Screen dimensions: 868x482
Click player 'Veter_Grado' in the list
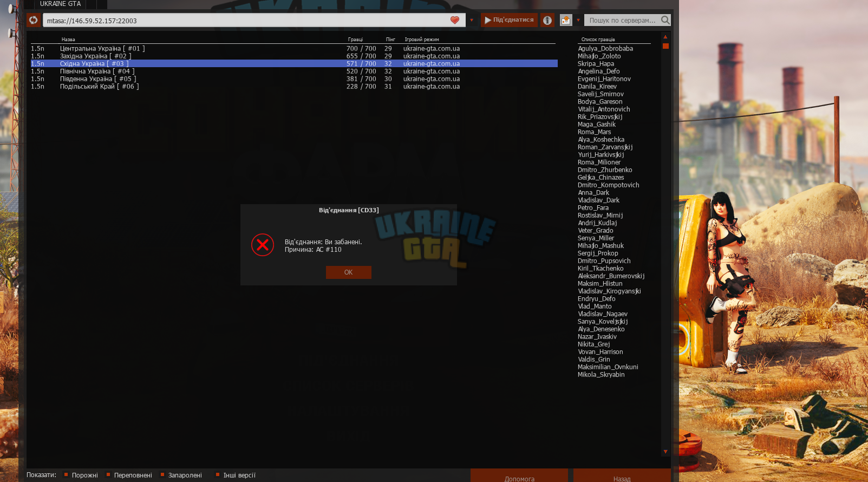[x=596, y=230]
